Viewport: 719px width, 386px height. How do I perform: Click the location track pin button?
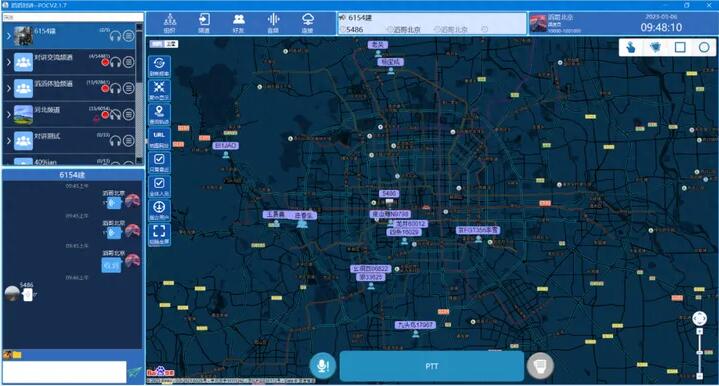tap(159, 115)
